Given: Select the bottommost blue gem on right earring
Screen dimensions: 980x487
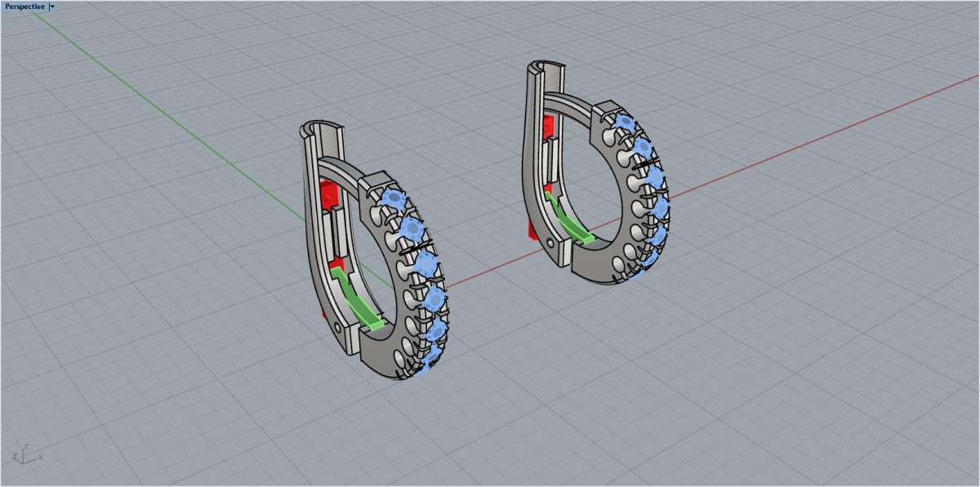Looking at the screenshot, I should click(x=644, y=267).
